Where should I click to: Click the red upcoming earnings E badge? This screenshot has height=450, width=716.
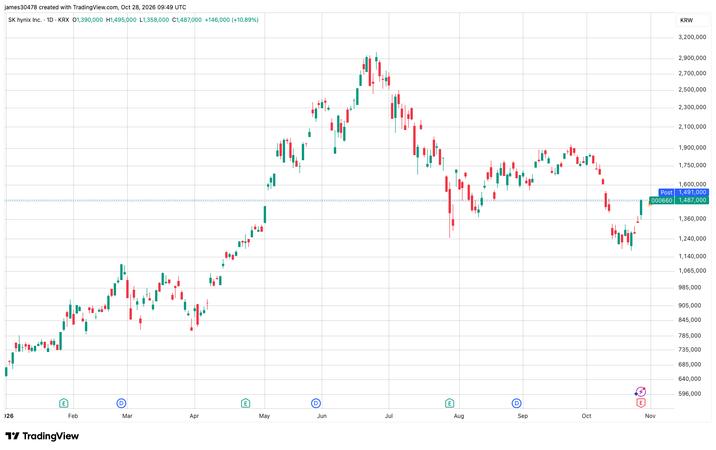point(641,403)
